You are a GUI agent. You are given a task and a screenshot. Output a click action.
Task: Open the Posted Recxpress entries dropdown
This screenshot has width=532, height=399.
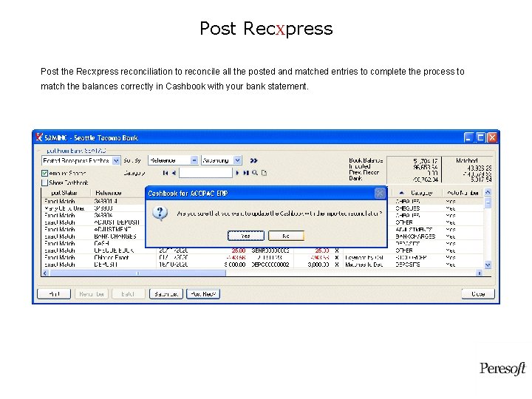coord(116,160)
